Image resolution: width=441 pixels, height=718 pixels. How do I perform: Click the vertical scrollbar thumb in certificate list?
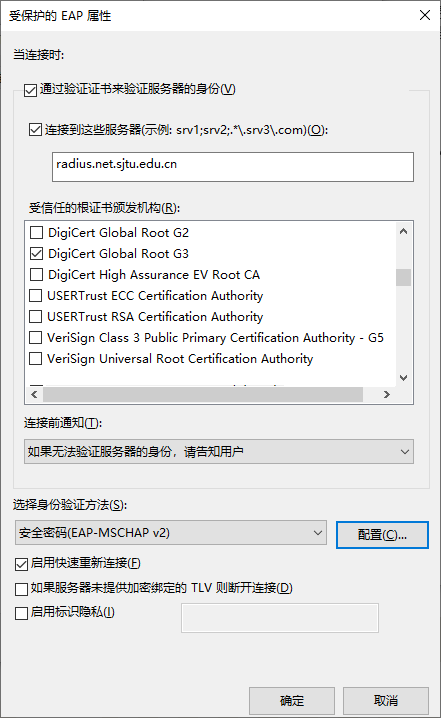coord(403,277)
